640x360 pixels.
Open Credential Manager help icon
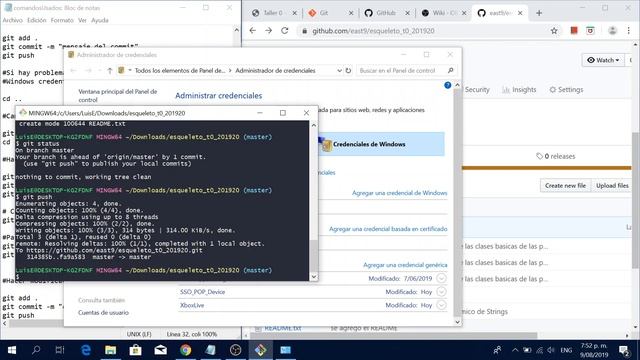point(448,85)
